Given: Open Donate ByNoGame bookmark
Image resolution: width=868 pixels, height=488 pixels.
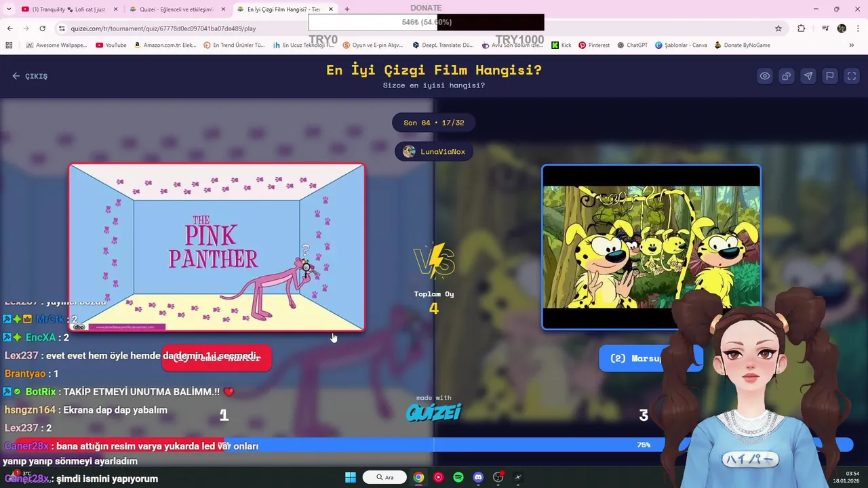Looking at the screenshot, I should coord(742,45).
